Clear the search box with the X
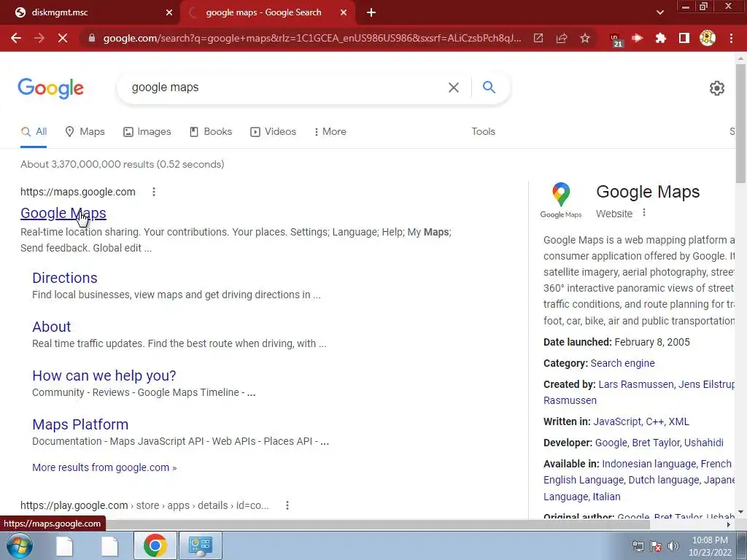The width and height of the screenshot is (747, 560). coord(454,87)
